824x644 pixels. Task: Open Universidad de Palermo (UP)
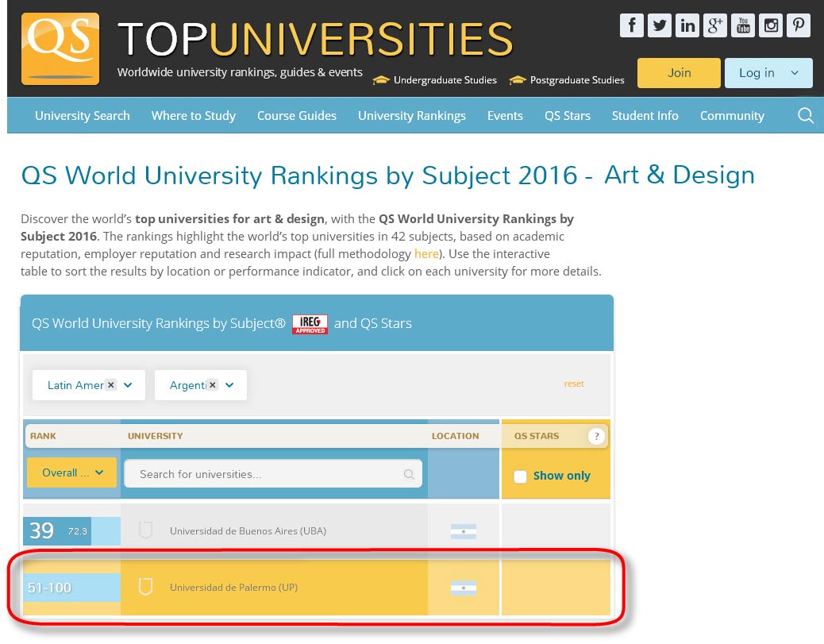click(234, 587)
